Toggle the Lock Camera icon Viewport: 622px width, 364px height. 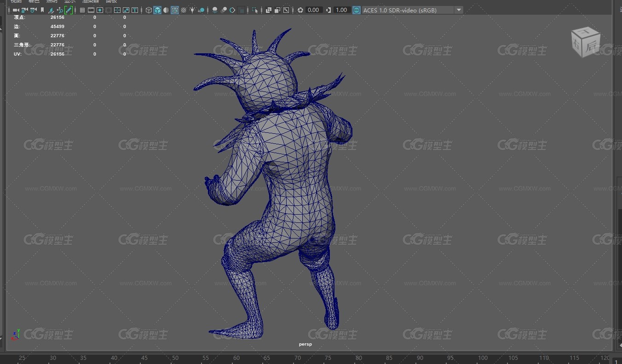point(24,10)
